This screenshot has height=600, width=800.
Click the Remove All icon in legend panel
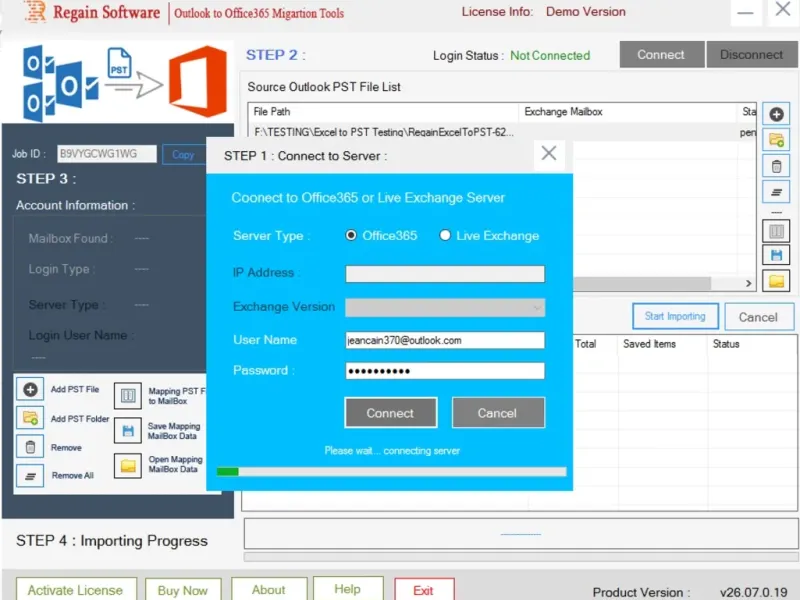(30, 476)
